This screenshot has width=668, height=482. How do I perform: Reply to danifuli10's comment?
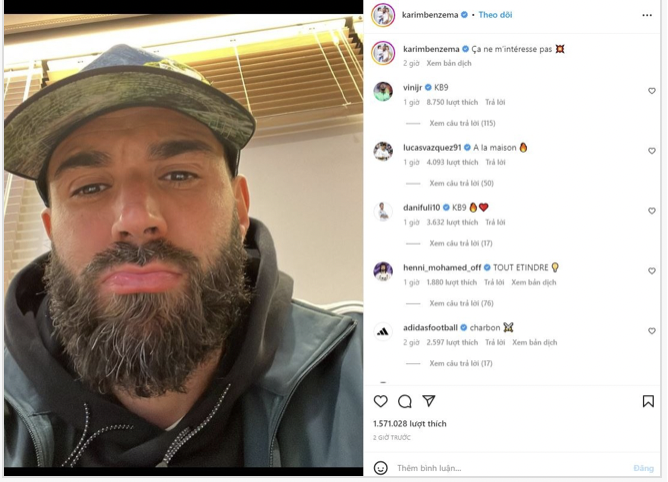(495, 222)
